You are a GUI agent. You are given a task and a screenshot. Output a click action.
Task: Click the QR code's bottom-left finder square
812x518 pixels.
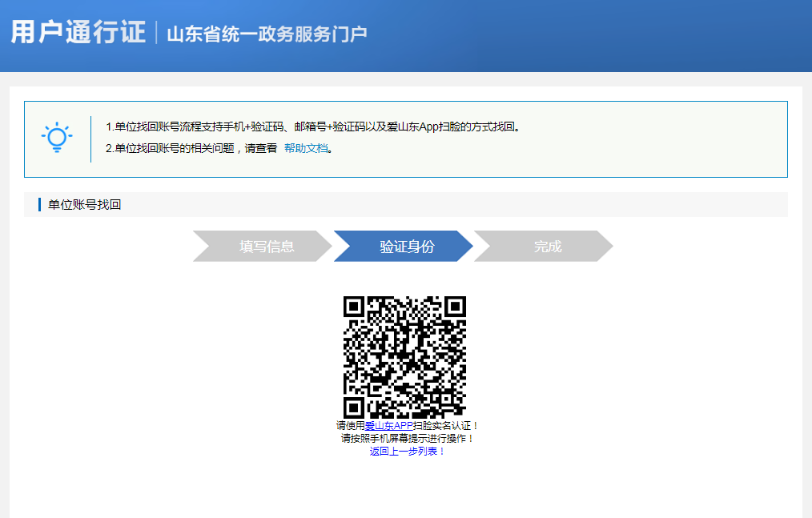click(355, 407)
